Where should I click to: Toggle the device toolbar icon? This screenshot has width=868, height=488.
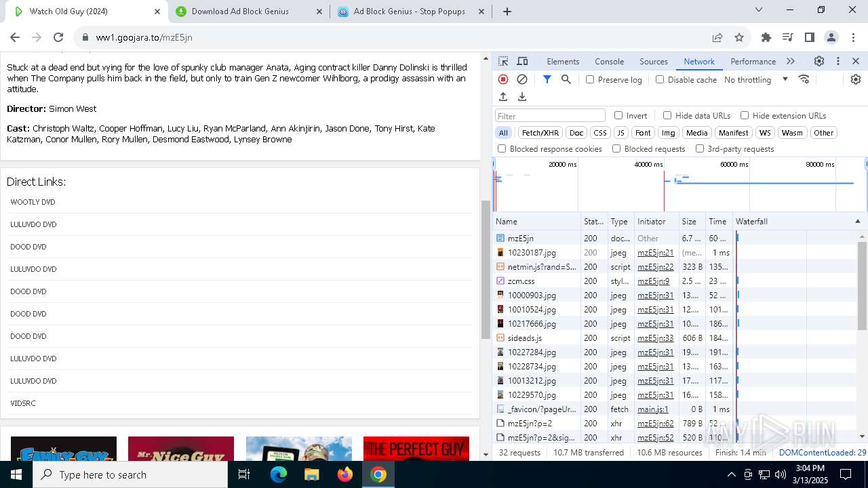[x=522, y=61]
